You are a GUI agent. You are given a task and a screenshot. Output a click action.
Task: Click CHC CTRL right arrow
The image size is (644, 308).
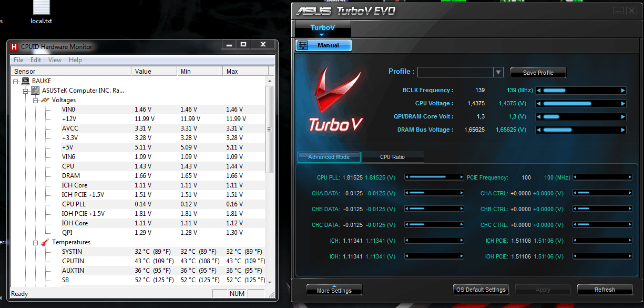(629, 225)
